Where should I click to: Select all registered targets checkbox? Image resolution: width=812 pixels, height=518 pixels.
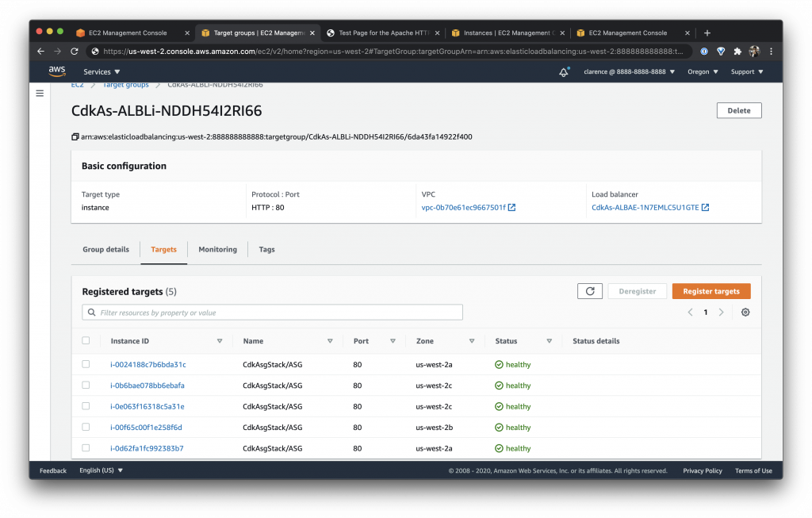(86, 340)
